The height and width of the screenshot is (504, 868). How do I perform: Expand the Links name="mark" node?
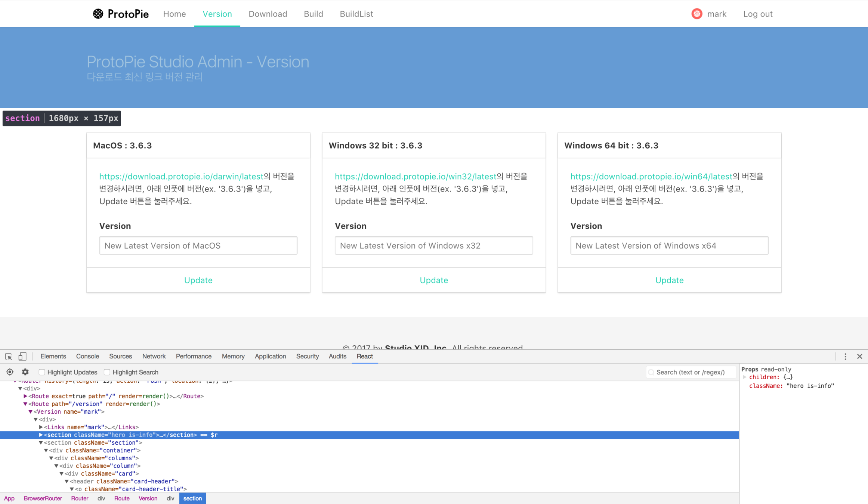(41, 427)
